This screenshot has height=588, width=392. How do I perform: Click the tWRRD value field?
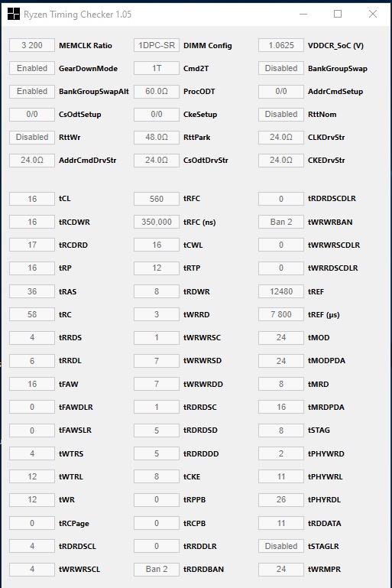click(x=157, y=314)
